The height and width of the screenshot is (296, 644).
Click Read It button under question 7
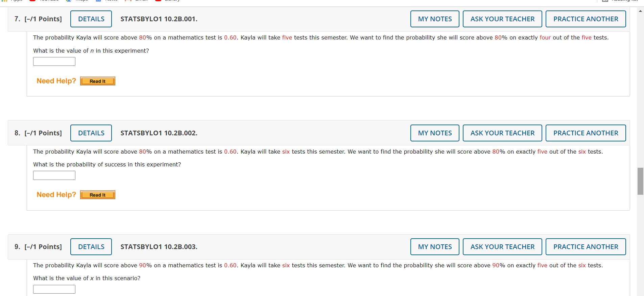(x=98, y=81)
